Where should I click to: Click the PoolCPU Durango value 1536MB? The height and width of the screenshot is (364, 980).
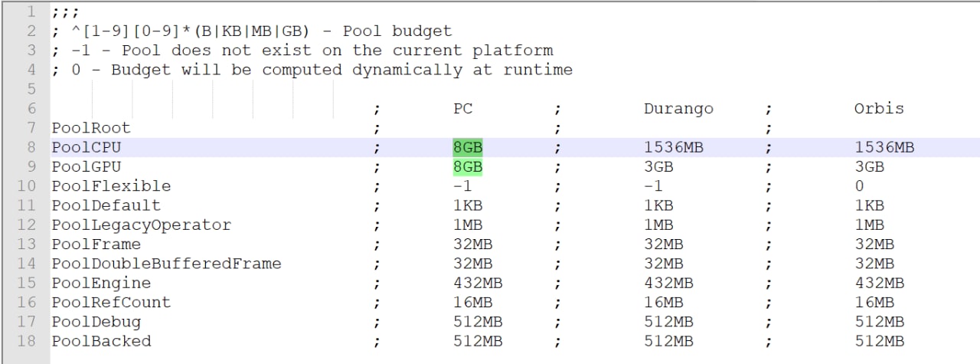point(673,147)
